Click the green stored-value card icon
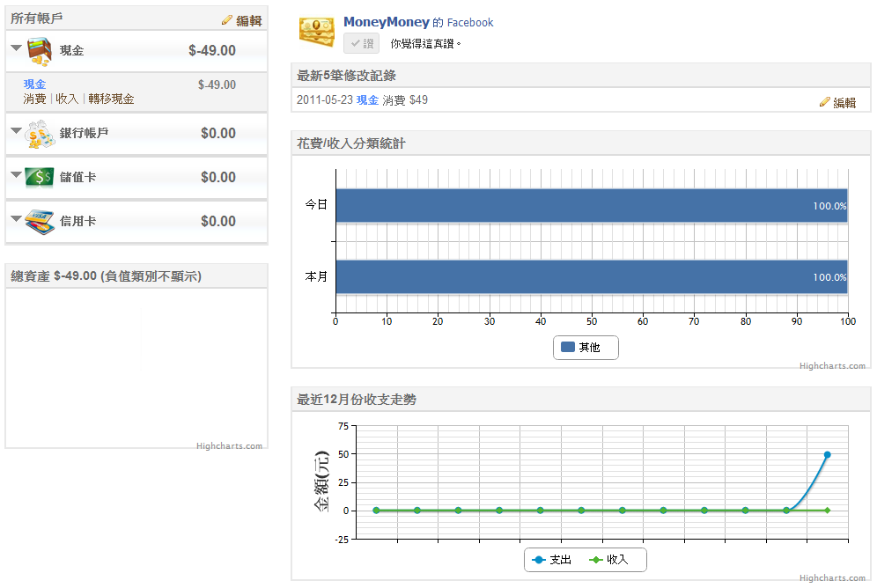877x588 pixels. coord(40,178)
